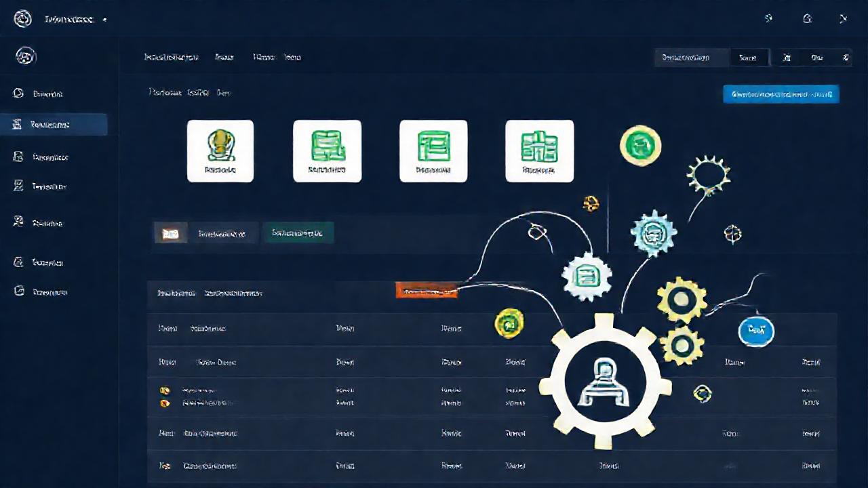The height and width of the screenshot is (488, 868).
Task: Click the light blue gear icon
Action: 654,232
